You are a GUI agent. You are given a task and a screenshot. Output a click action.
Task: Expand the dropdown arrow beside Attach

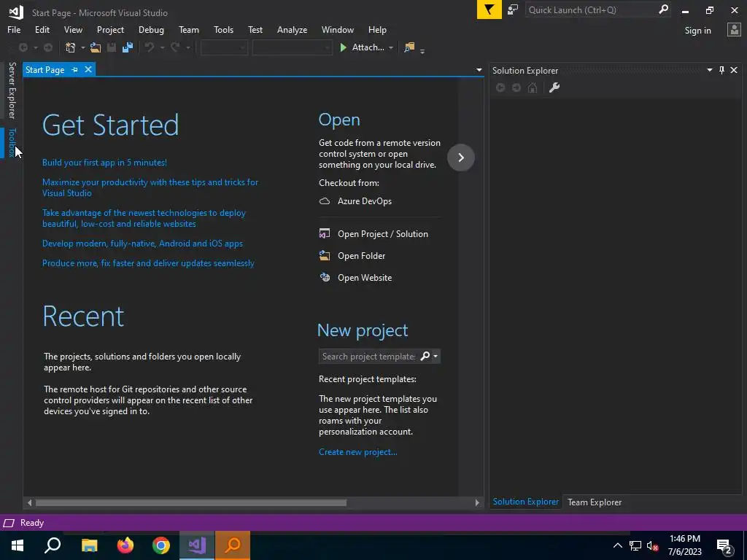tap(391, 47)
